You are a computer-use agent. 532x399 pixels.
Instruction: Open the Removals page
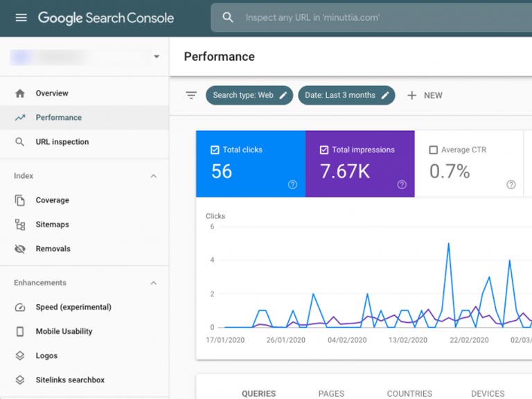84,249
